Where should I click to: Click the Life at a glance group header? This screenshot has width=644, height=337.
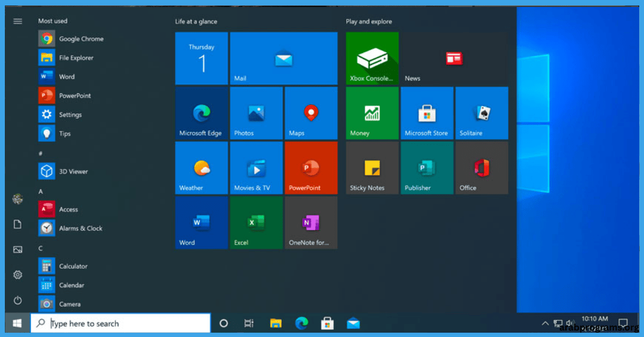(x=196, y=21)
